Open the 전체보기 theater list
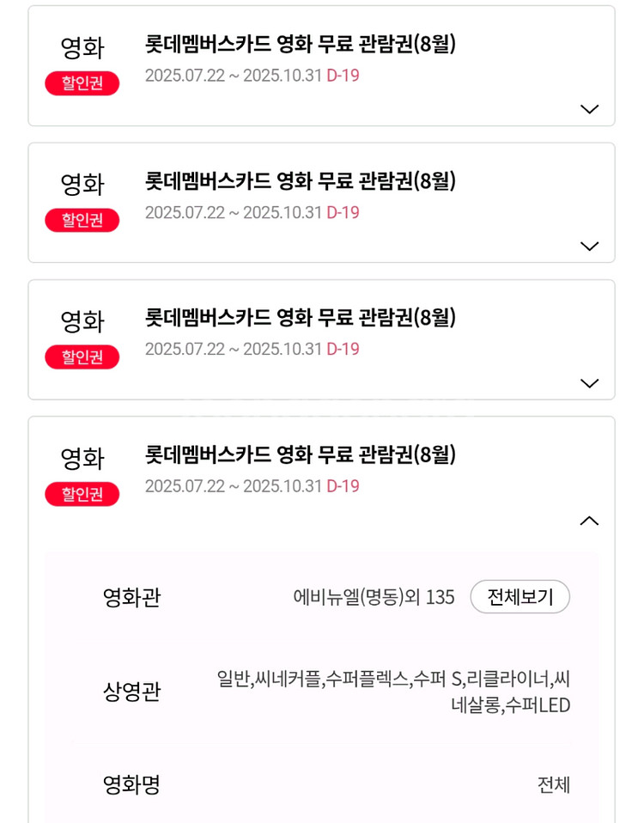The image size is (644, 823). click(x=519, y=597)
